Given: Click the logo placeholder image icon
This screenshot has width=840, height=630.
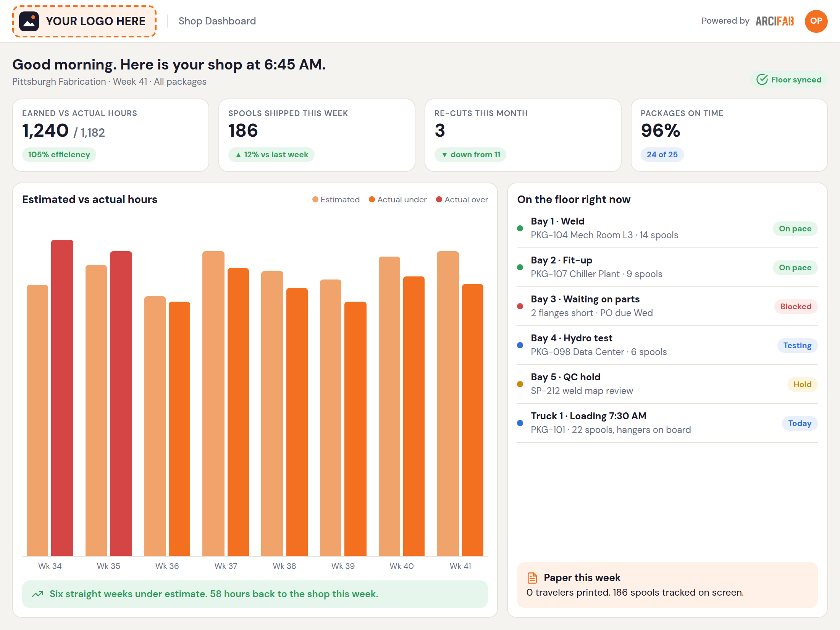Looking at the screenshot, I should [x=29, y=21].
